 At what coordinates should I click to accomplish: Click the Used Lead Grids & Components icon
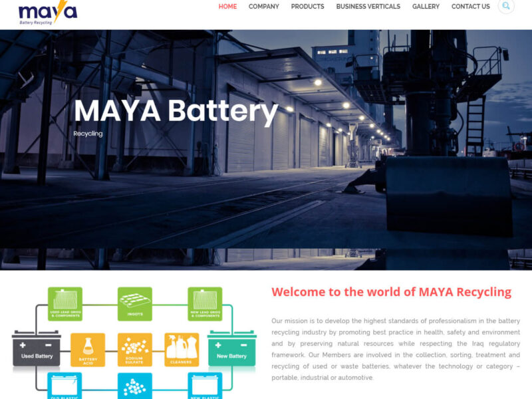tap(65, 304)
